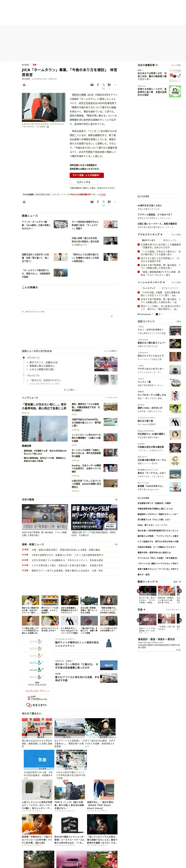Enlarge photo icon beside image caption
Viewport: 186px width, 868px height.
48,127
